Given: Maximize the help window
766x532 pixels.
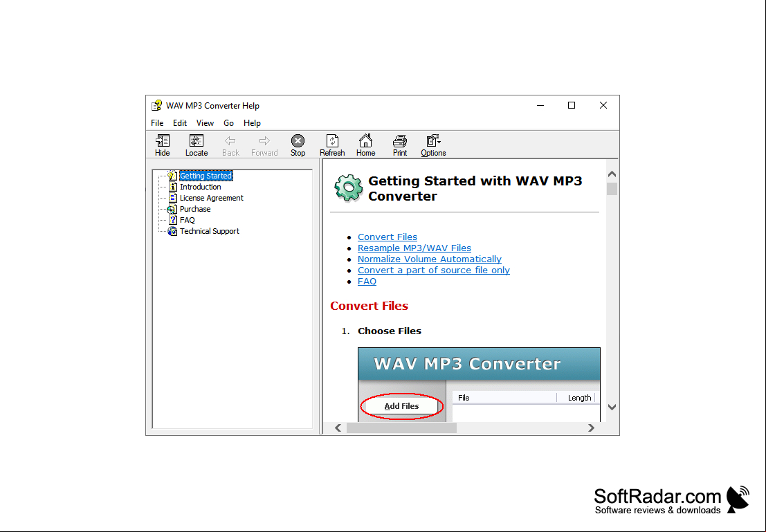Looking at the screenshot, I should pyautogui.click(x=572, y=106).
